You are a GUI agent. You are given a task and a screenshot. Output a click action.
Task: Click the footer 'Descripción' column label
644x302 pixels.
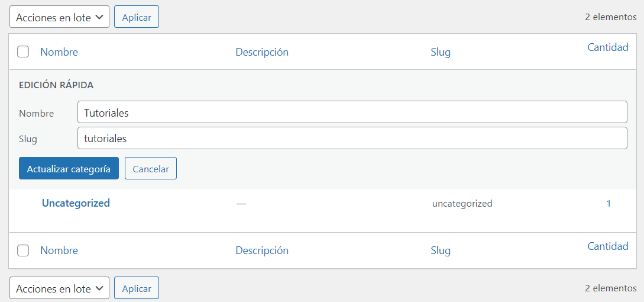click(262, 250)
